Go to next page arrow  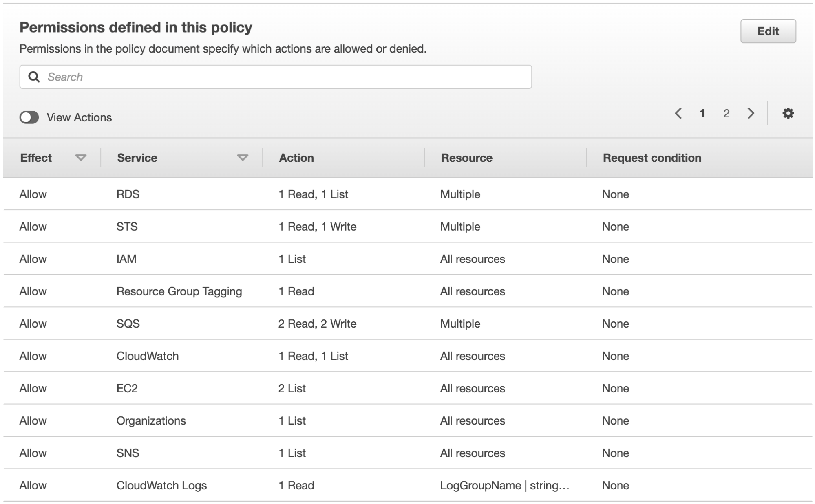tap(751, 113)
